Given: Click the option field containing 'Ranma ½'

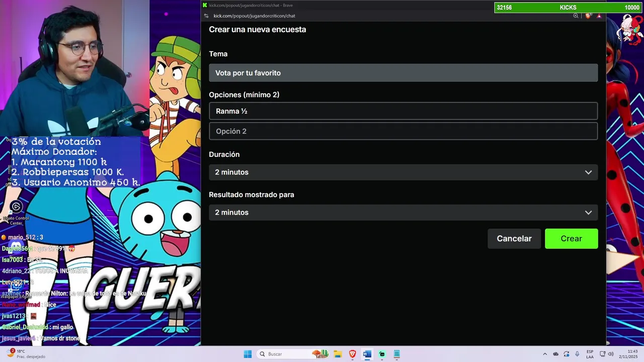Looking at the screenshot, I should click(404, 111).
